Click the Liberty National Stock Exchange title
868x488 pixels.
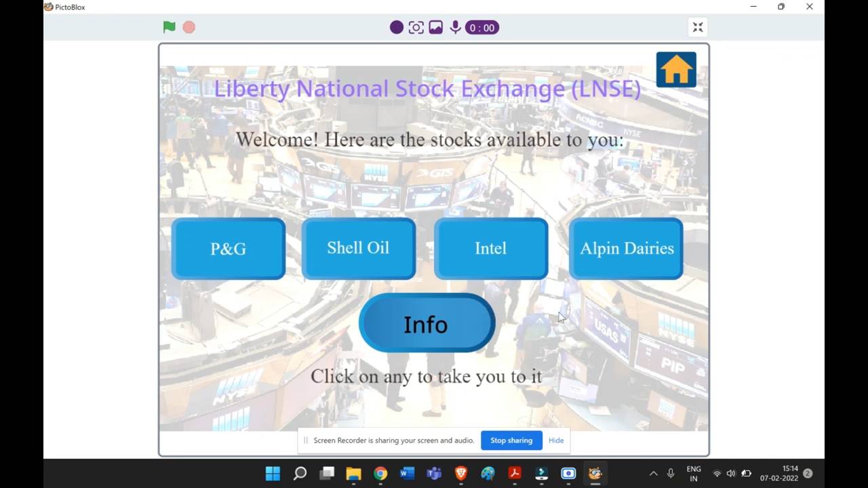pos(427,89)
